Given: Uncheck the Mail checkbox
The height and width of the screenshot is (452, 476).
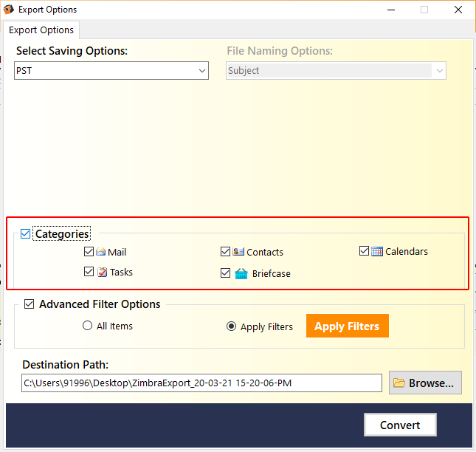Looking at the screenshot, I should tap(89, 252).
